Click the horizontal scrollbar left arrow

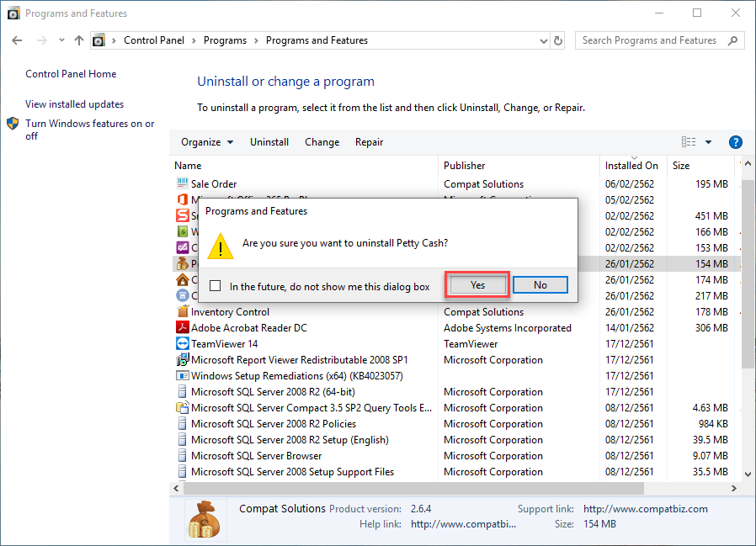[x=177, y=488]
